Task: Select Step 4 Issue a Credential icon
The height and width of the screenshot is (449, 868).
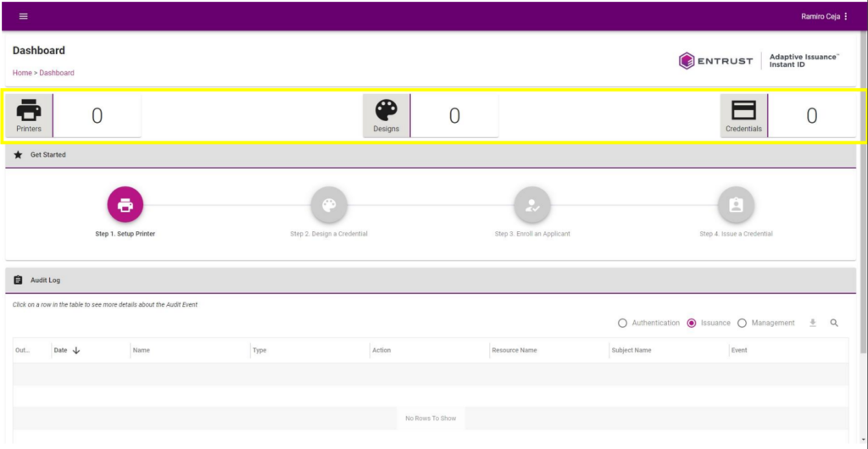Action: point(736,205)
